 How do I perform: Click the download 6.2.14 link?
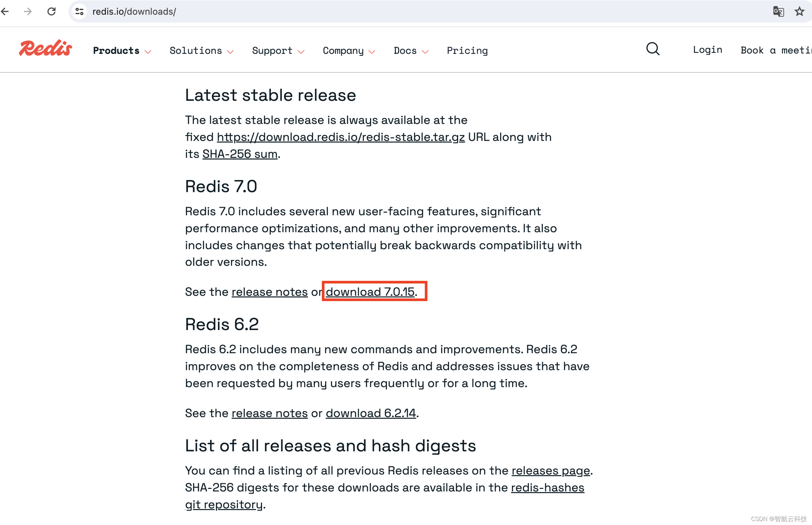pyautogui.click(x=371, y=413)
